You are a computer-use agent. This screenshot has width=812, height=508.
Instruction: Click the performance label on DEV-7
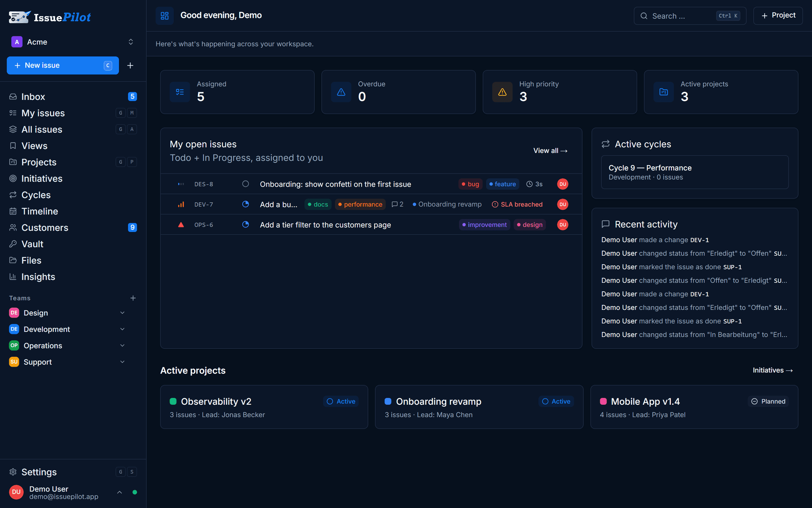coord(360,204)
